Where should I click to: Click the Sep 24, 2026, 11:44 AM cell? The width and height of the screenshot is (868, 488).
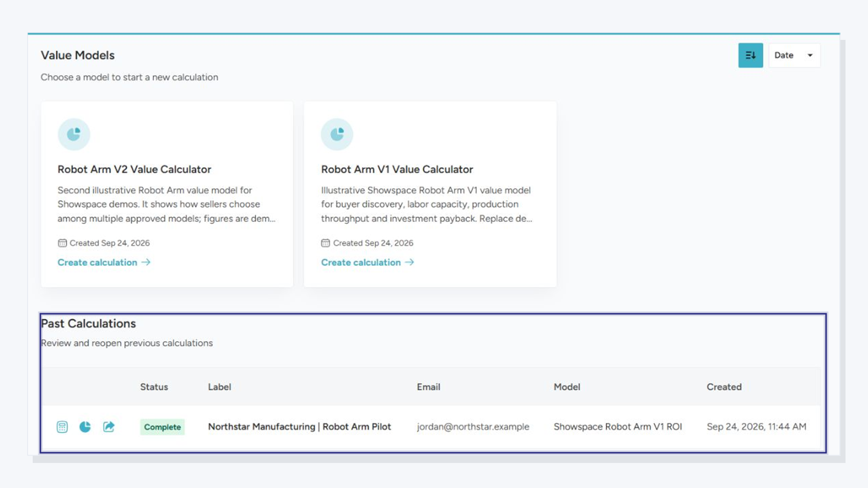pyautogui.click(x=757, y=427)
